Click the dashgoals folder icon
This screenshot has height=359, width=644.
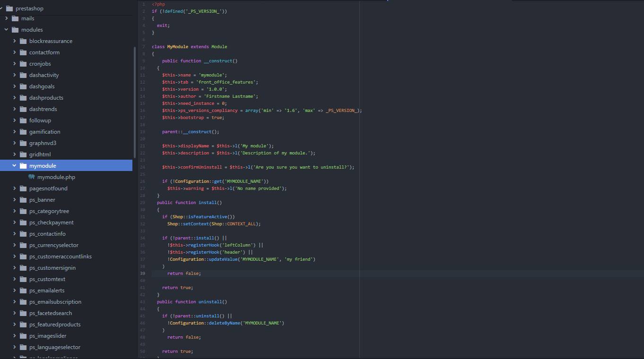[23, 86]
